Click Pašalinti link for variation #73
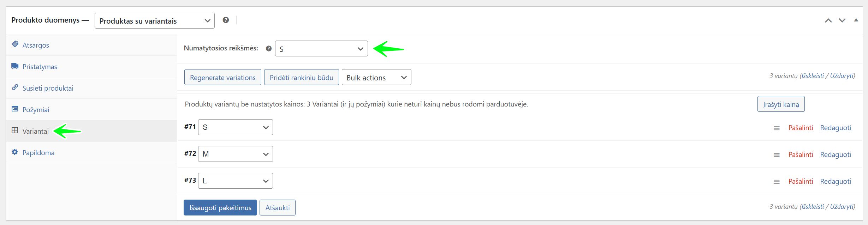The height and width of the screenshot is (225, 868). coord(801,181)
